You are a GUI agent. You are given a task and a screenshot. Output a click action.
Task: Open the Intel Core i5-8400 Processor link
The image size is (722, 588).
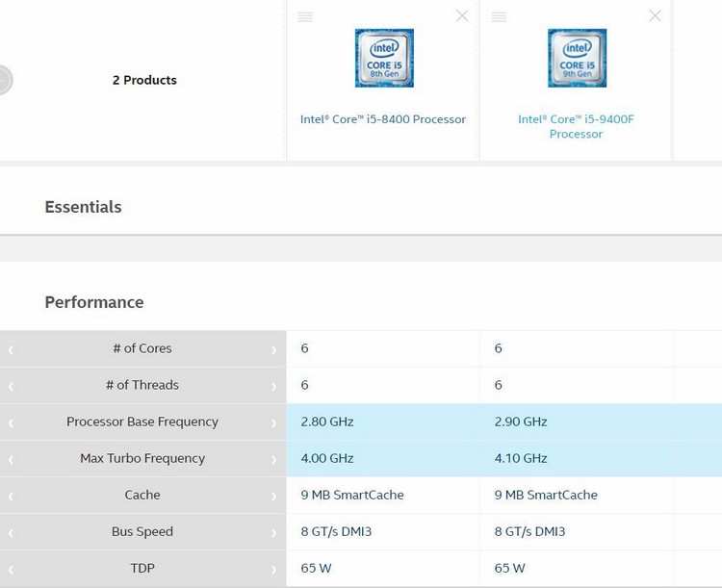(x=382, y=119)
